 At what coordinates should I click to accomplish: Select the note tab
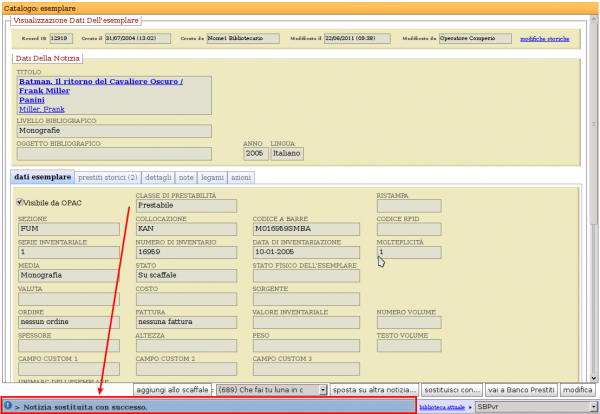coord(186,177)
